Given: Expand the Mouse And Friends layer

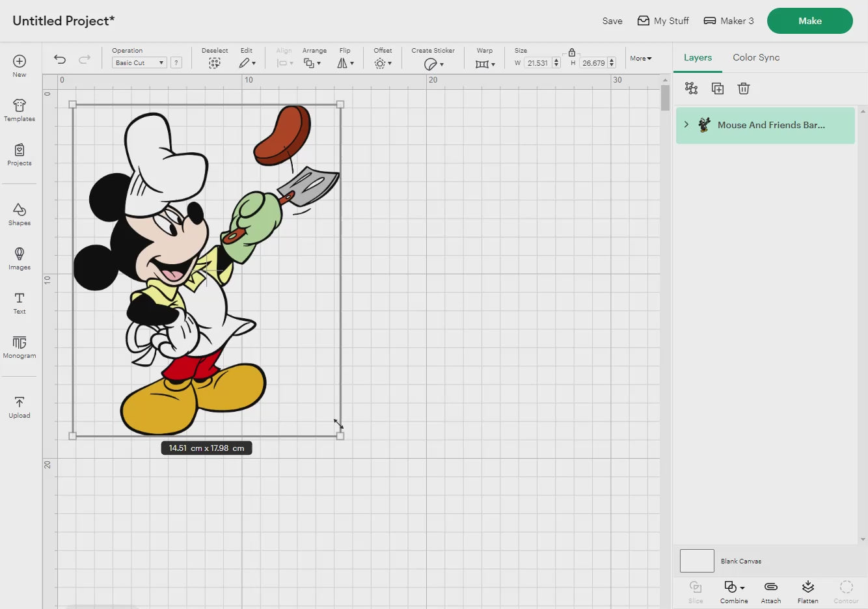Looking at the screenshot, I should pyautogui.click(x=686, y=124).
